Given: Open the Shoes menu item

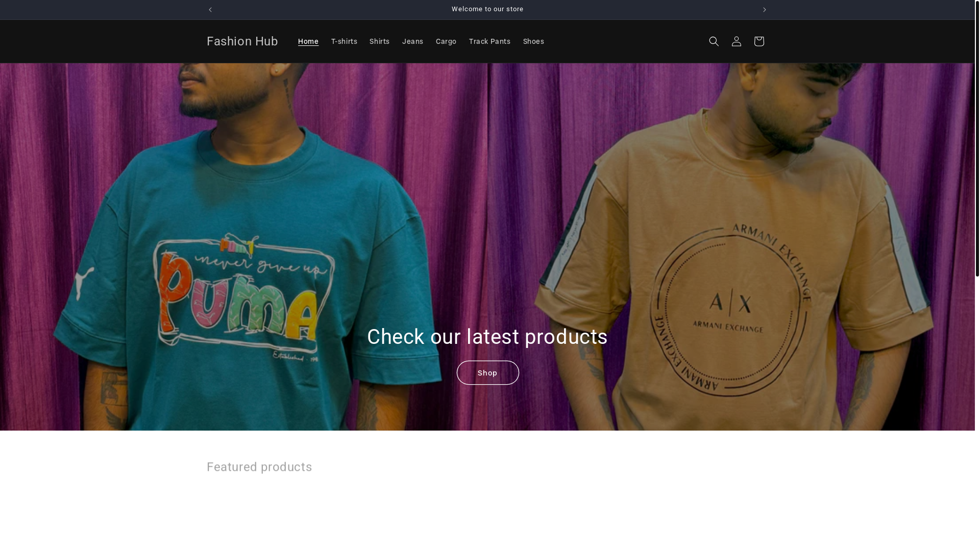Looking at the screenshot, I should (533, 41).
